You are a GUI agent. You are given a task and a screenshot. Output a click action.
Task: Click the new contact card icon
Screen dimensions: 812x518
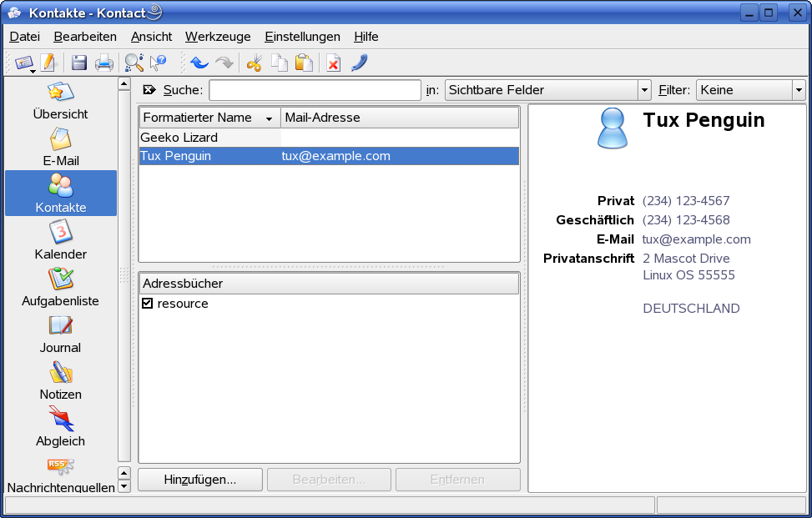[x=23, y=63]
